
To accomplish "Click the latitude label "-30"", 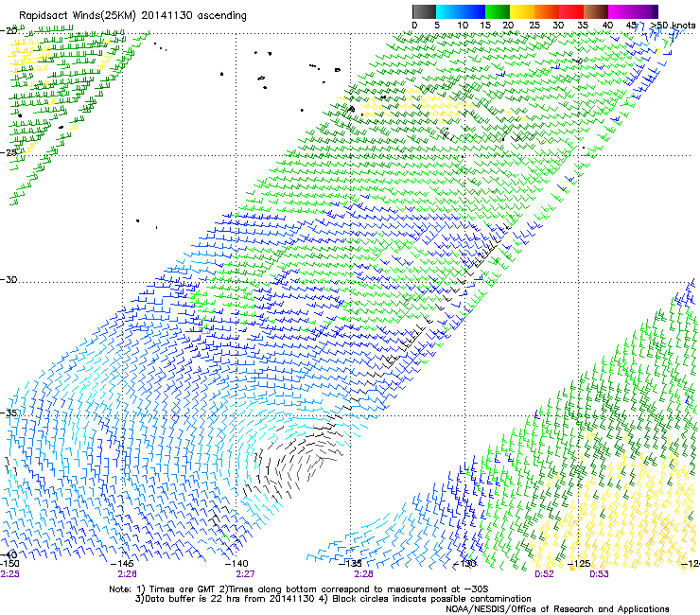I will [9, 279].
